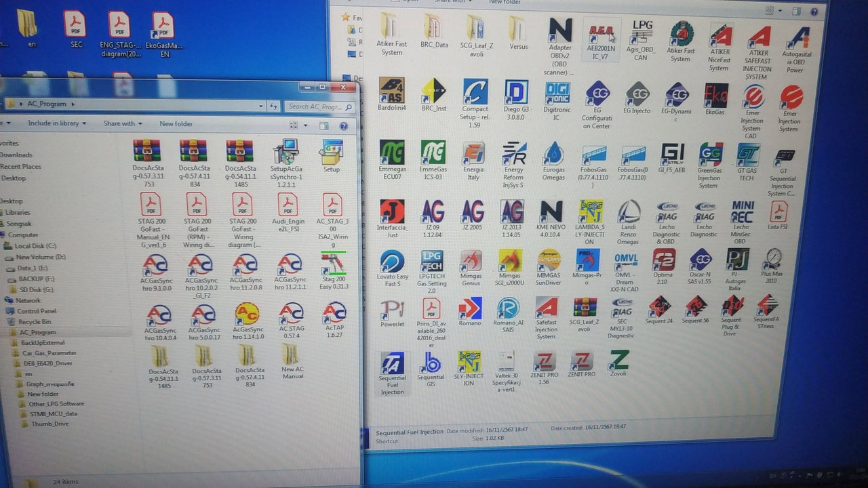Open GT GAS TECH shortcut
The height and width of the screenshot is (488, 868).
point(747,155)
